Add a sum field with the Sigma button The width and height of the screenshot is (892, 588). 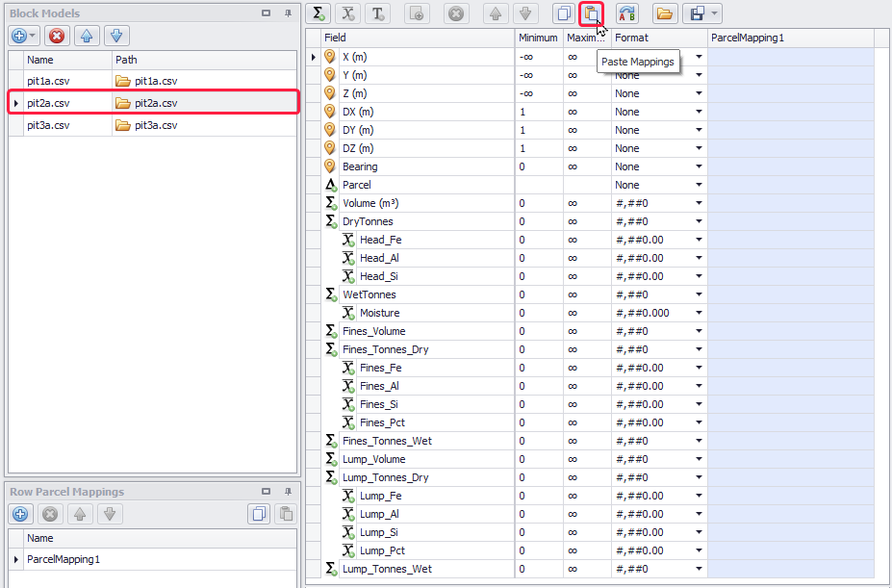[x=320, y=13]
